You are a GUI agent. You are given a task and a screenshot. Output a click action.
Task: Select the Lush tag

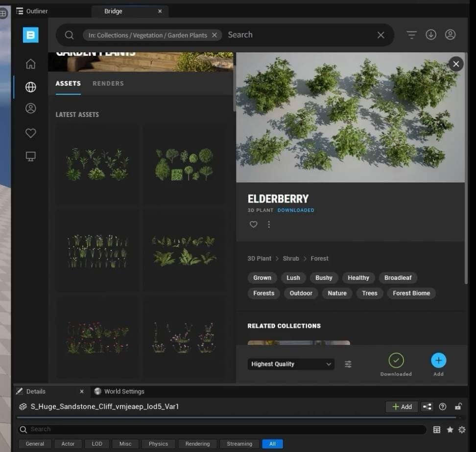(293, 278)
